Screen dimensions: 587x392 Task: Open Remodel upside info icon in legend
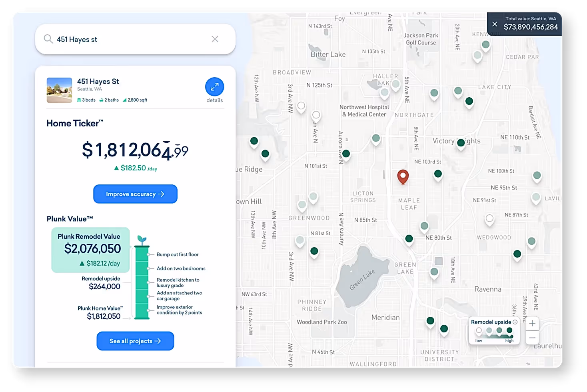[515, 322]
